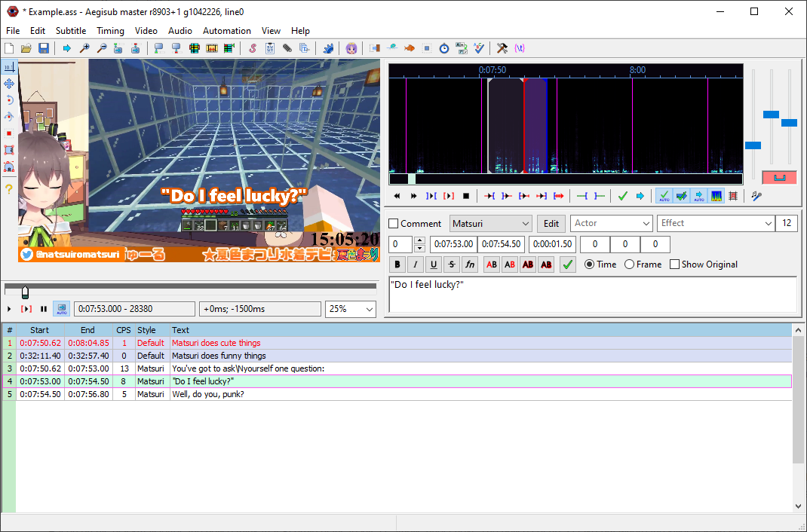The height and width of the screenshot is (532, 807).
Task: Open the Attachments paperclip icon
Action: 287,48
